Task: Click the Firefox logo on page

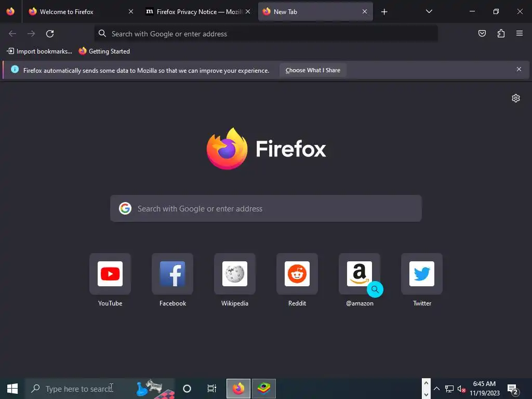Action: pos(266,149)
